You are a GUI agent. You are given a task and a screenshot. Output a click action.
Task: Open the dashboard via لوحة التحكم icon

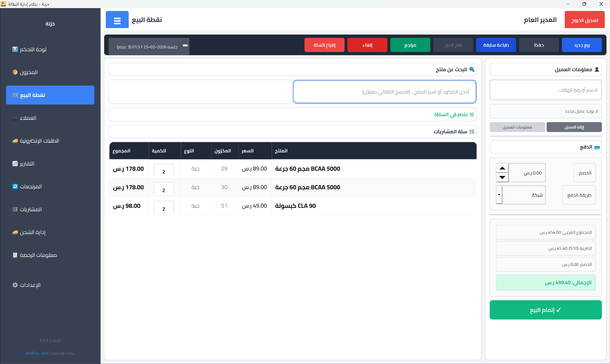click(x=15, y=49)
